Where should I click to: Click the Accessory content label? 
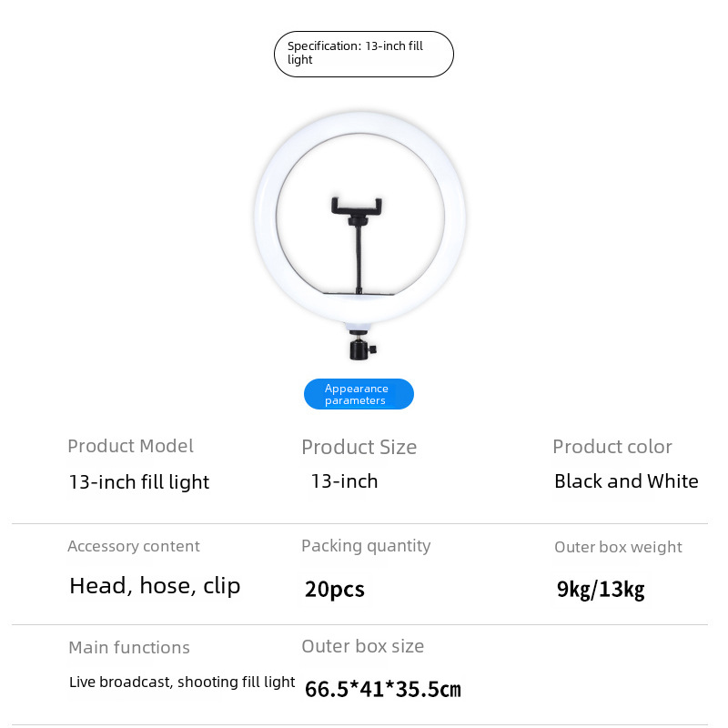pyautogui.click(x=133, y=546)
